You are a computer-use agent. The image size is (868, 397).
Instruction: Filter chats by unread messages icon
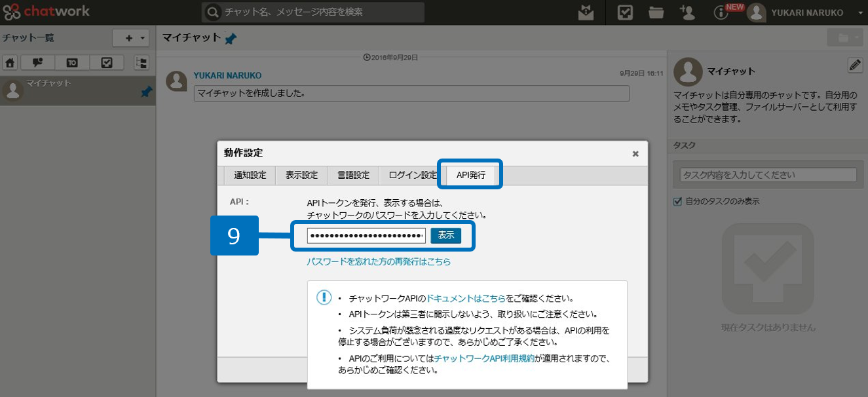pos(37,63)
